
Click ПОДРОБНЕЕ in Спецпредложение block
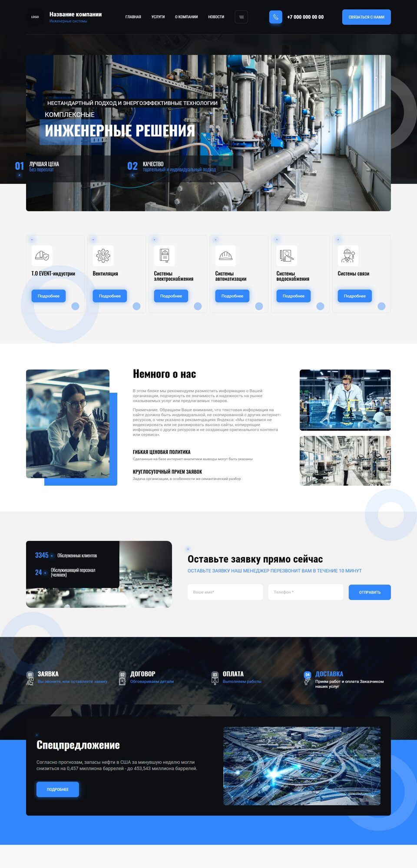58,789
